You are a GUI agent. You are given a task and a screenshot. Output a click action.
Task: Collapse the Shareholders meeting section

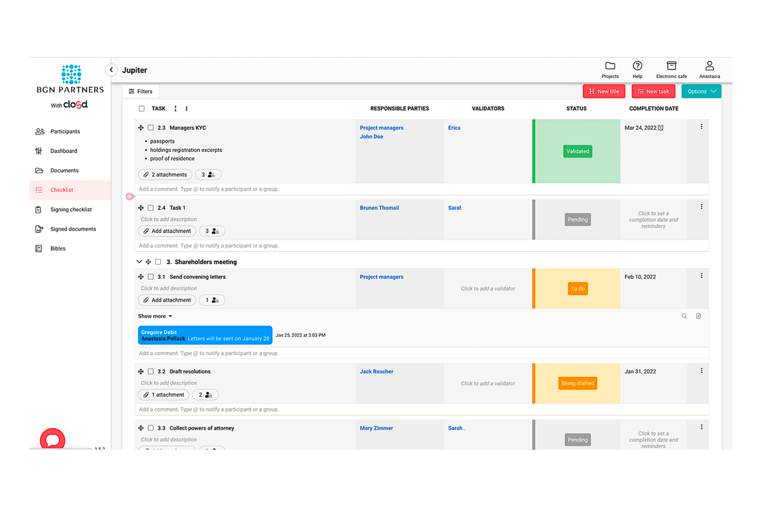pos(139,262)
